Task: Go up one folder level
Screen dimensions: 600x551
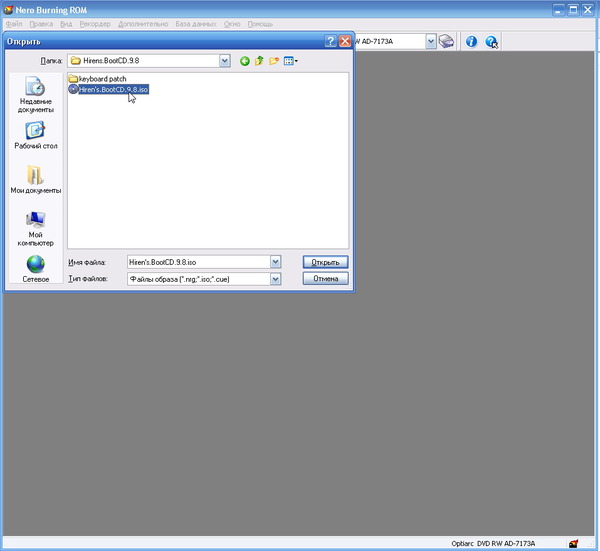Action: 259,61
